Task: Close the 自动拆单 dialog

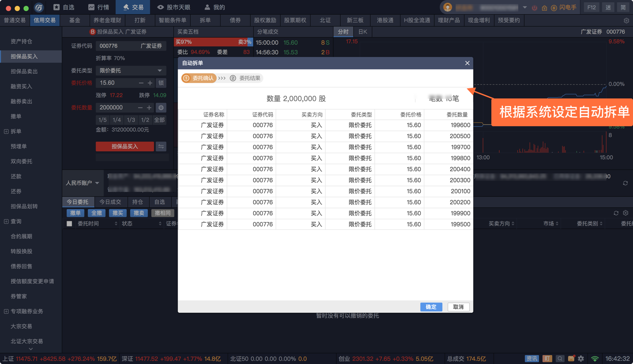Action: click(x=467, y=63)
